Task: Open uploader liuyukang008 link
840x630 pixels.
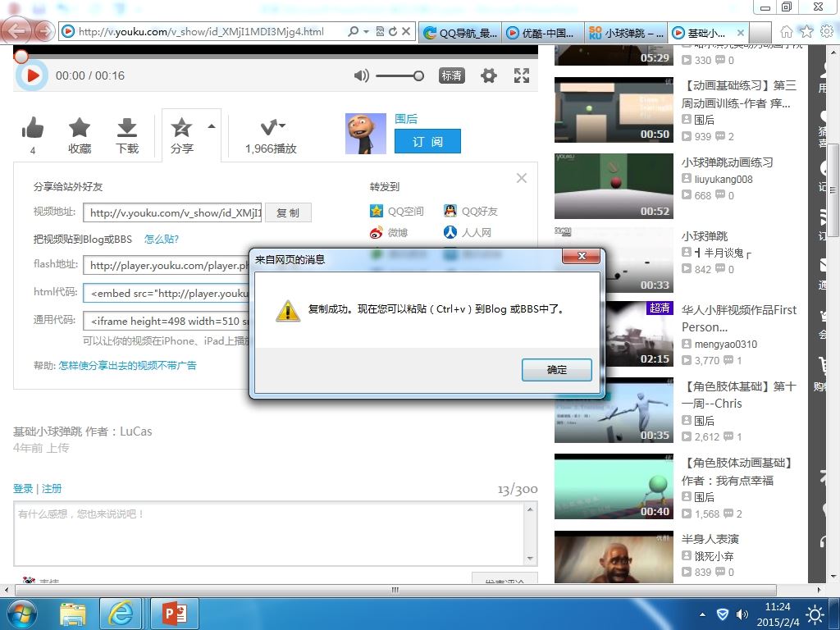Action: (724, 179)
